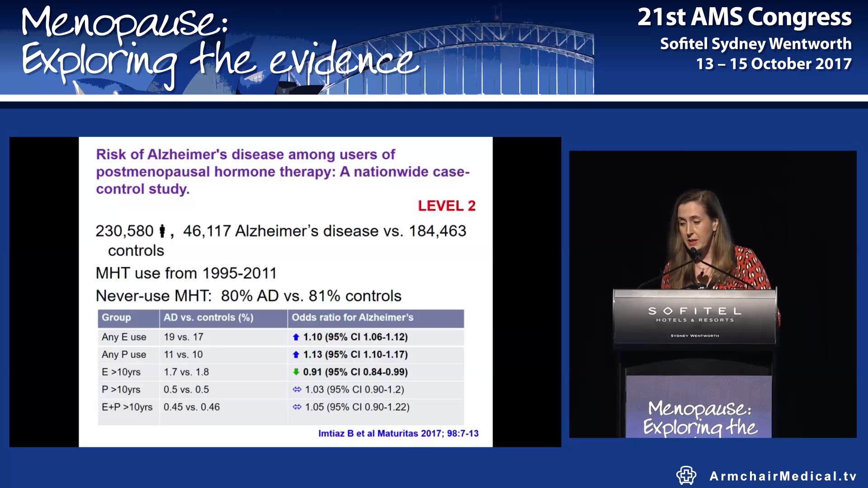Click the blue up arrow next to 1.13
The image size is (868, 488).
point(297,355)
